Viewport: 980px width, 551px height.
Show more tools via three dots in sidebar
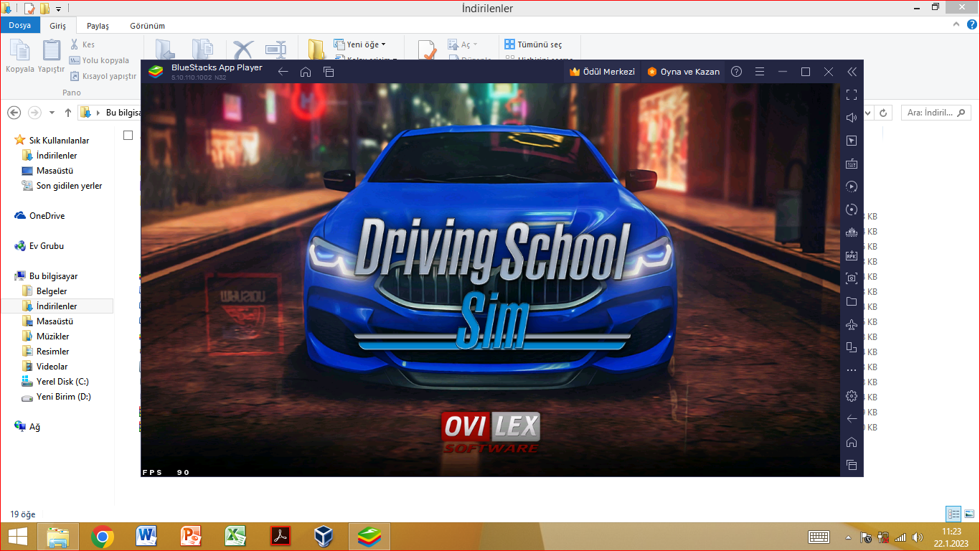tap(852, 370)
